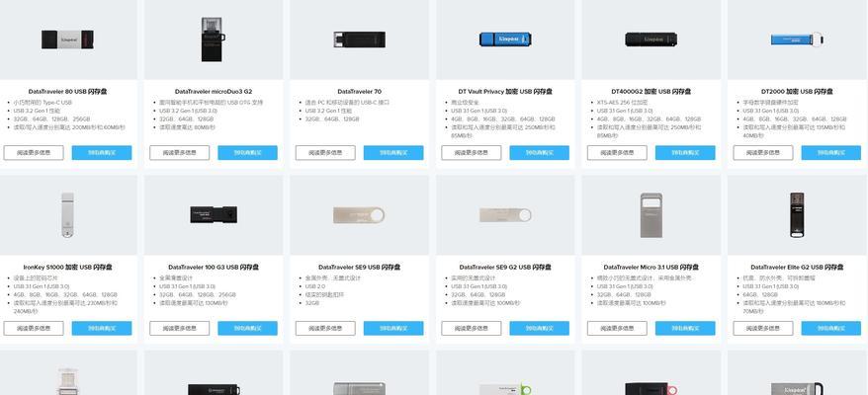Open the DataTraveler 80 product image

67,39
